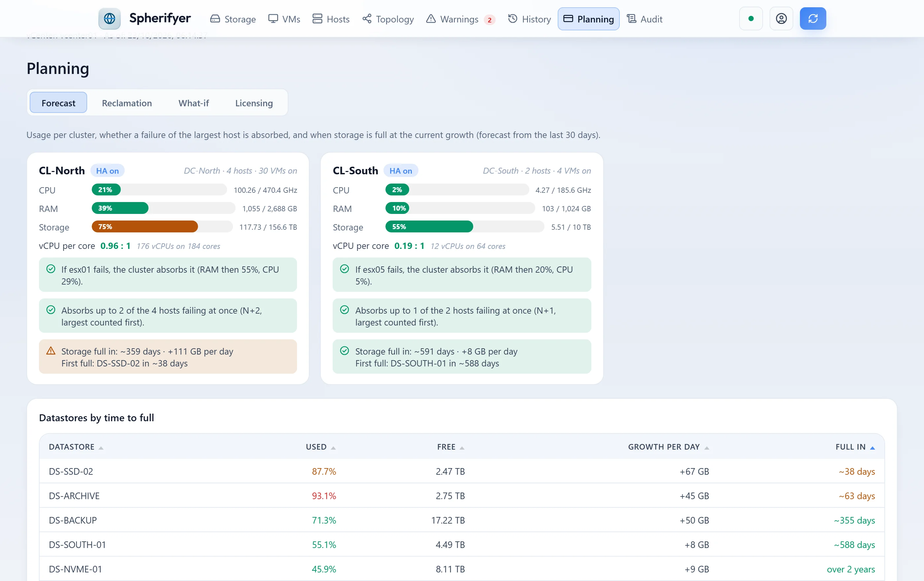This screenshot has height=581, width=924.
Task: Open the Hosts section
Action: [x=331, y=19]
